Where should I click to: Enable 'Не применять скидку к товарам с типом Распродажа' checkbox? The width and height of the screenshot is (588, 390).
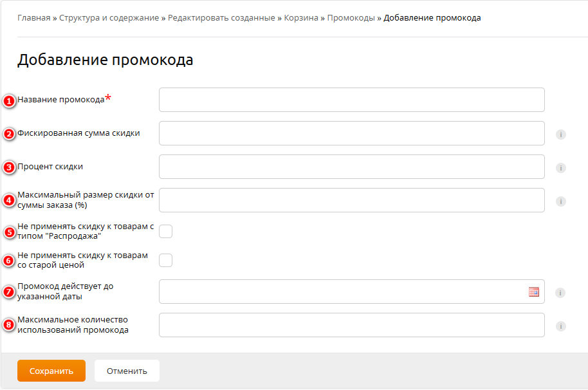click(166, 232)
